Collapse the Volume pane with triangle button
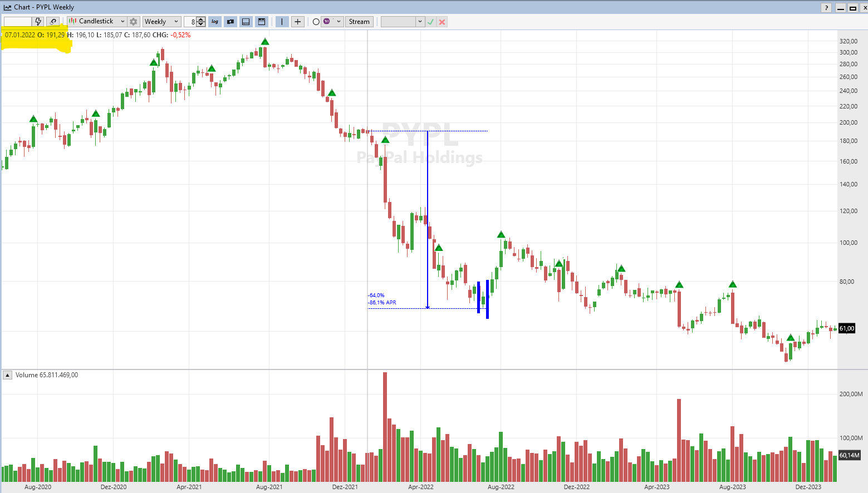Viewport: 868px width, 493px height. [x=8, y=375]
